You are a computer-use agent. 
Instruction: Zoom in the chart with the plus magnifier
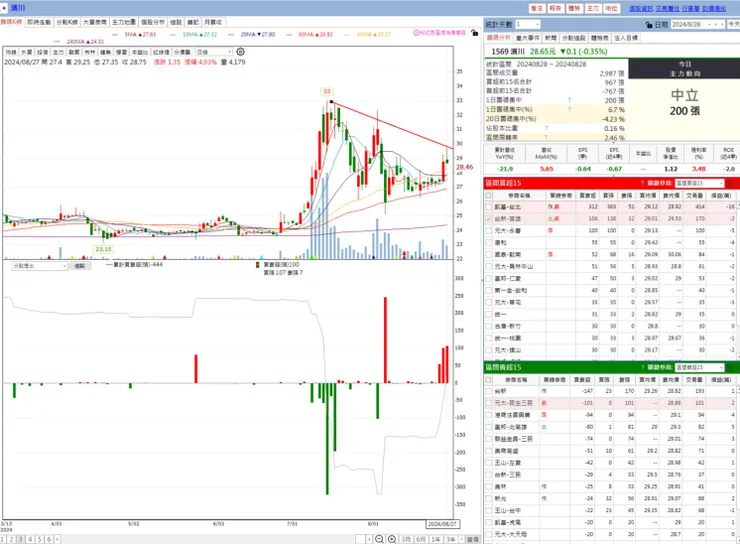click(392, 539)
